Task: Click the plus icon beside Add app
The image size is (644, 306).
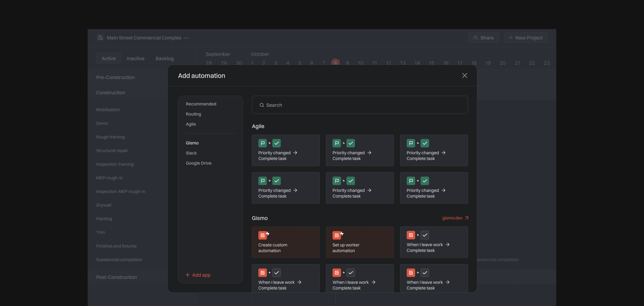Action: [188, 275]
